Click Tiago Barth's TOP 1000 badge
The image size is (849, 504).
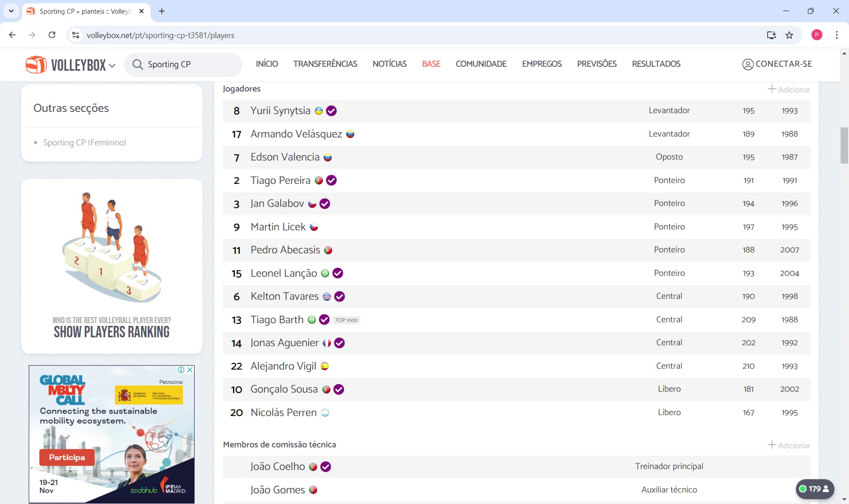coord(346,320)
